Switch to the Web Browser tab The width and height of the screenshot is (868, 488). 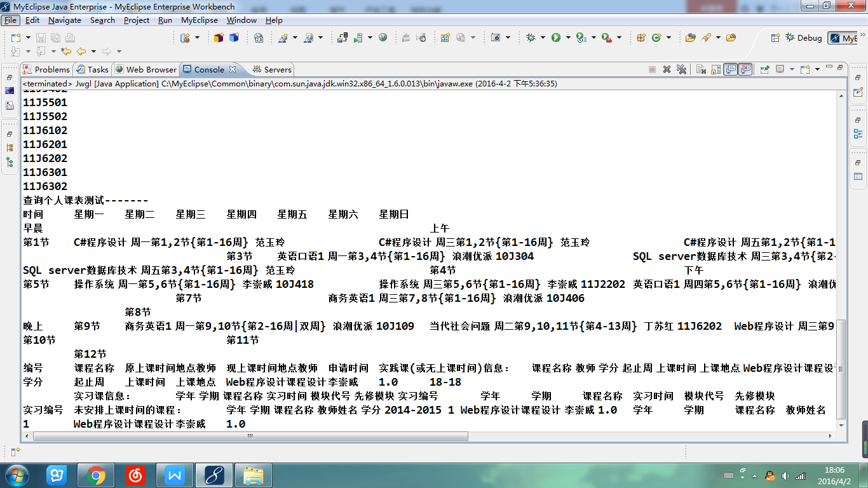(x=146, y=69)
